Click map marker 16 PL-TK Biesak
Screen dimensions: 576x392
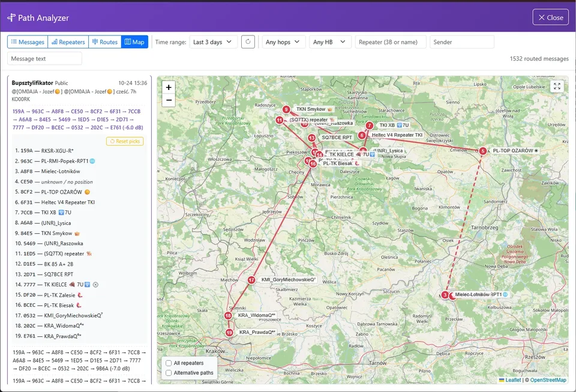313,164
